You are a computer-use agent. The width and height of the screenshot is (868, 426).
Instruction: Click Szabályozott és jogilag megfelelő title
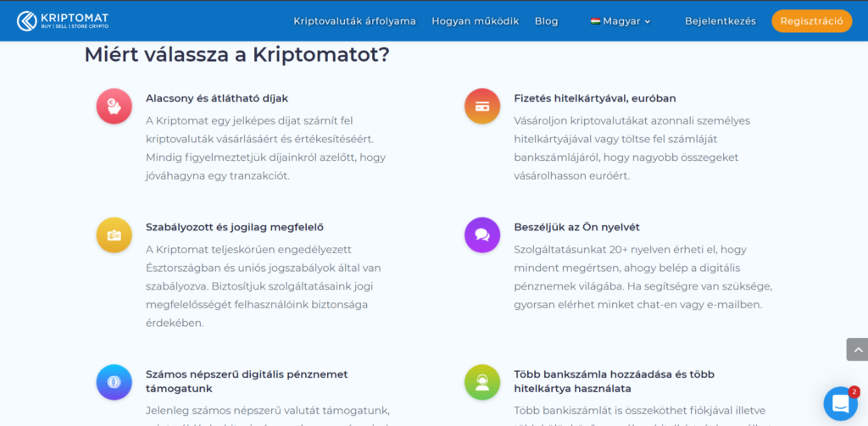point(235,227)
